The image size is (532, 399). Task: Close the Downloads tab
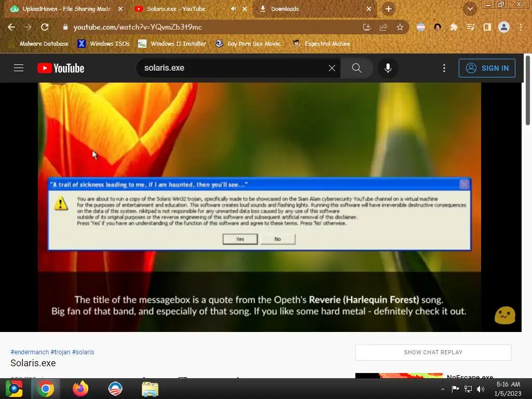point(369,9)
